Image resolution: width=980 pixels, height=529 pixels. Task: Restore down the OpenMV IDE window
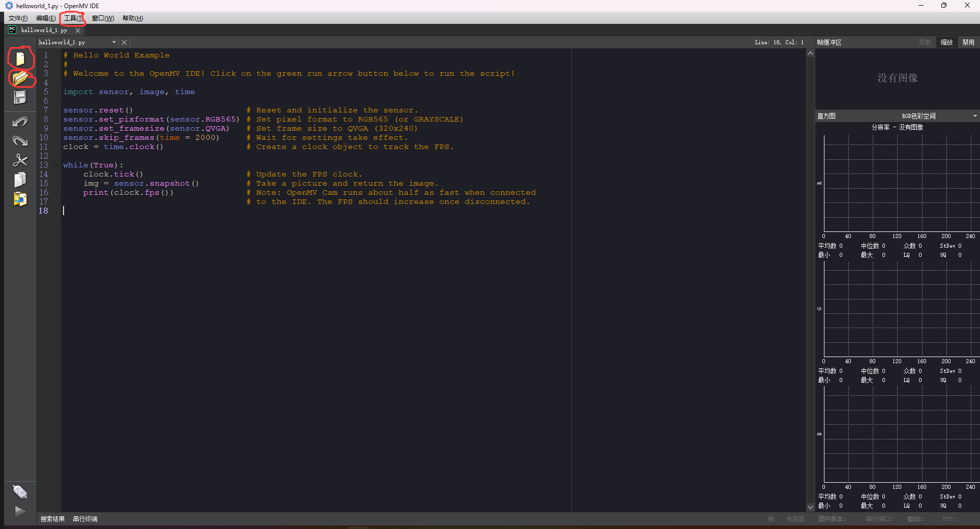click(944, 6)
